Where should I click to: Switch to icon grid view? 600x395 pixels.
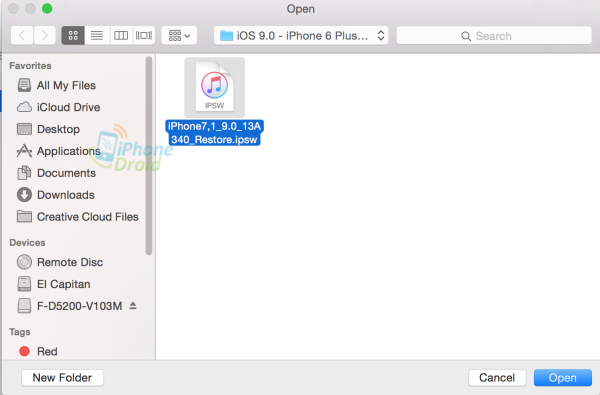pyautogui.click(x=73, y=36)
